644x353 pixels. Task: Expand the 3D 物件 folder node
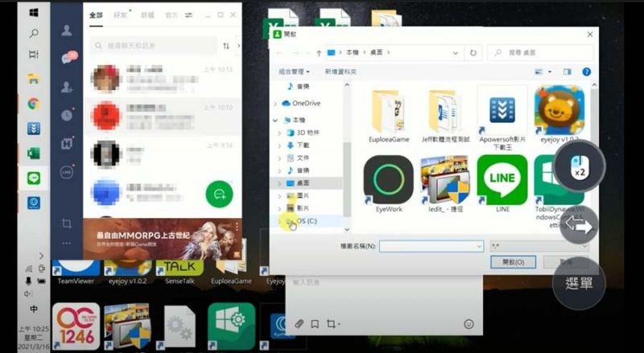(279, 132)
